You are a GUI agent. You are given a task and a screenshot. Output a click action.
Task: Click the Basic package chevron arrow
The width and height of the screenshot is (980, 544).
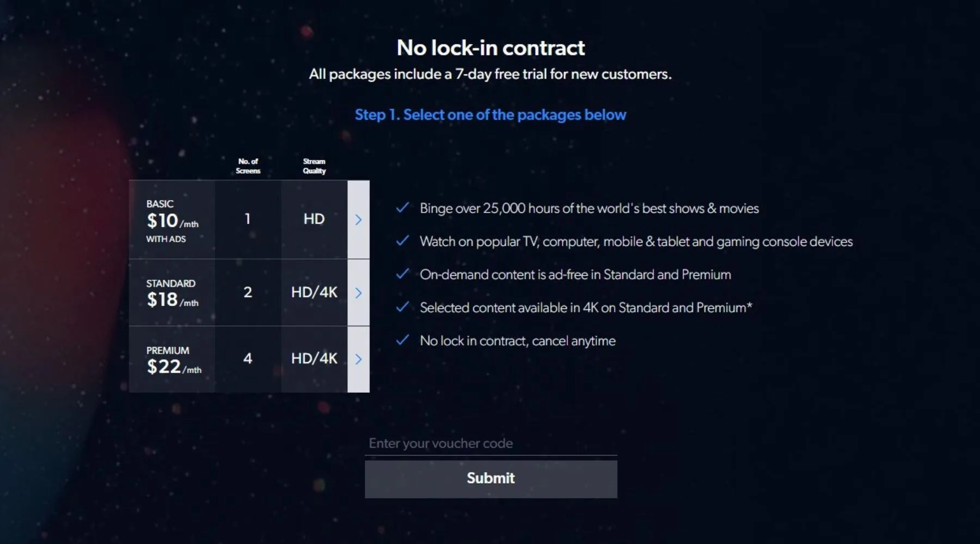pos(358,220)
